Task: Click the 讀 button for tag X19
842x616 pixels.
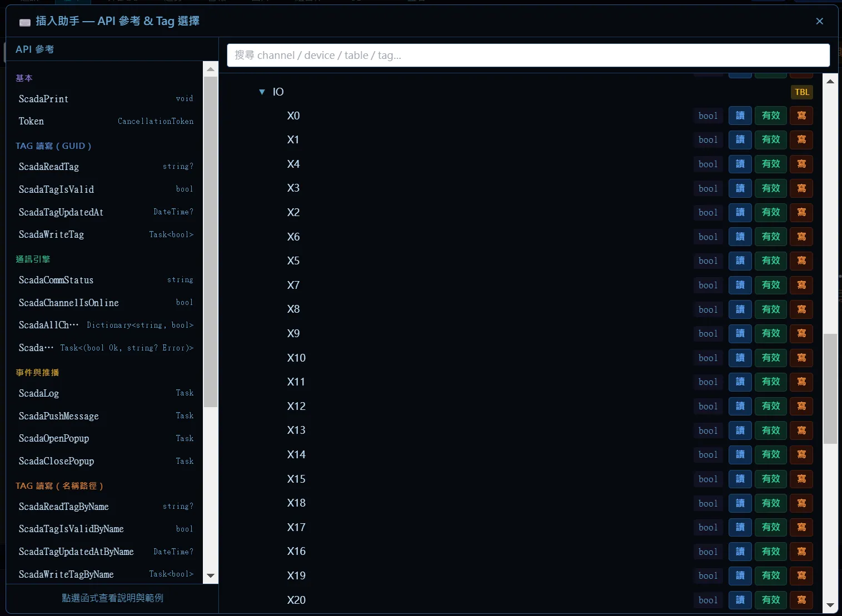Action: click(740, 575)
